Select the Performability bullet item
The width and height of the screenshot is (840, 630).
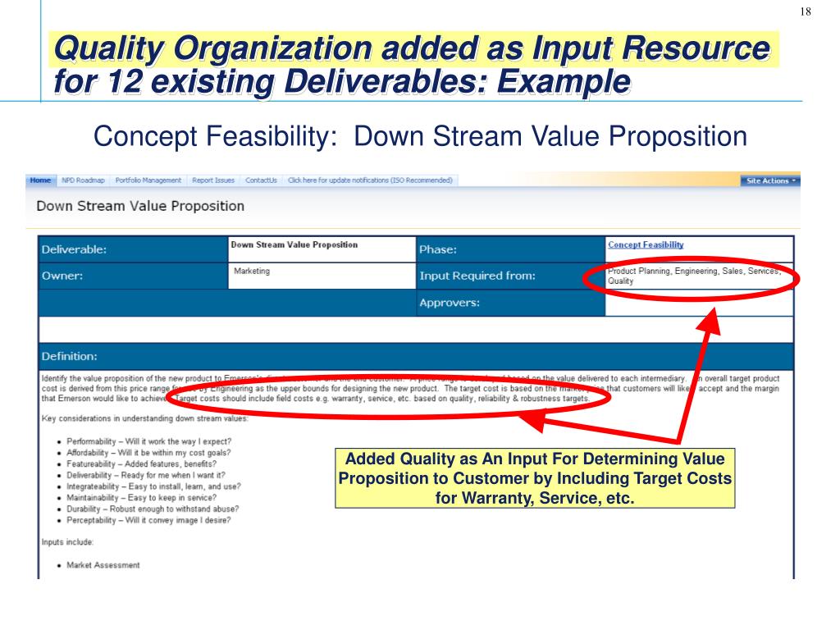(x=149, y=441)
